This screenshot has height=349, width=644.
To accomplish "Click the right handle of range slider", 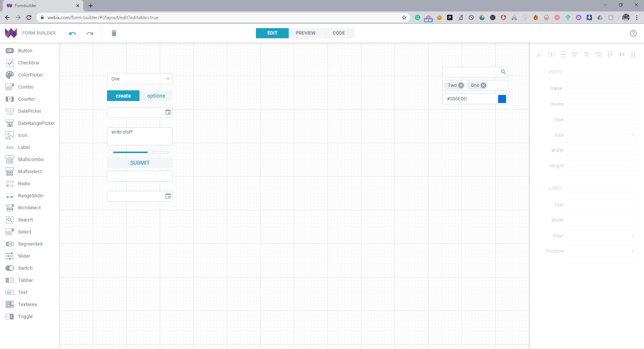I will [x=150, y=152].
